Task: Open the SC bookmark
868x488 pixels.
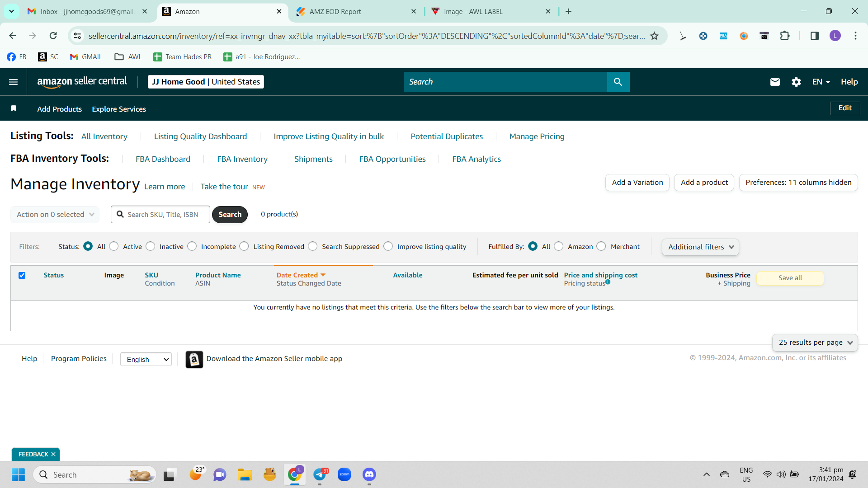Action: point(48,57)
